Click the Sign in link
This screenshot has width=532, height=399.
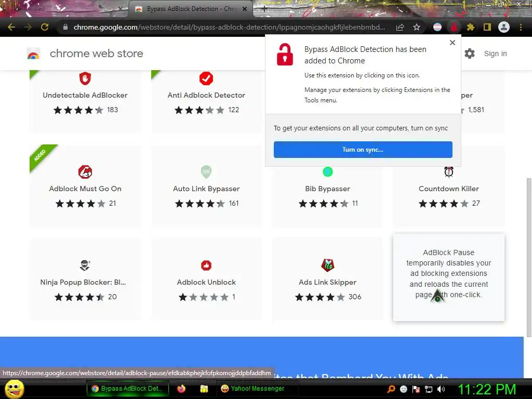(495, 54)
